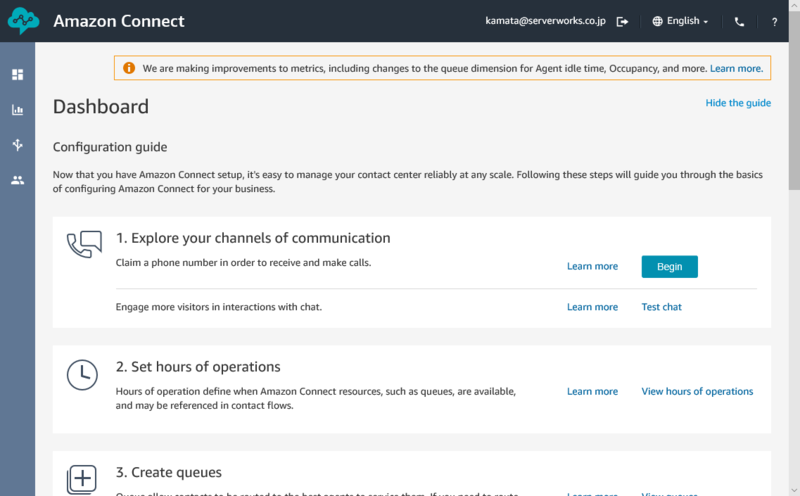Open View hours of operations link
The image size is (800, 496).
(697, 391)
